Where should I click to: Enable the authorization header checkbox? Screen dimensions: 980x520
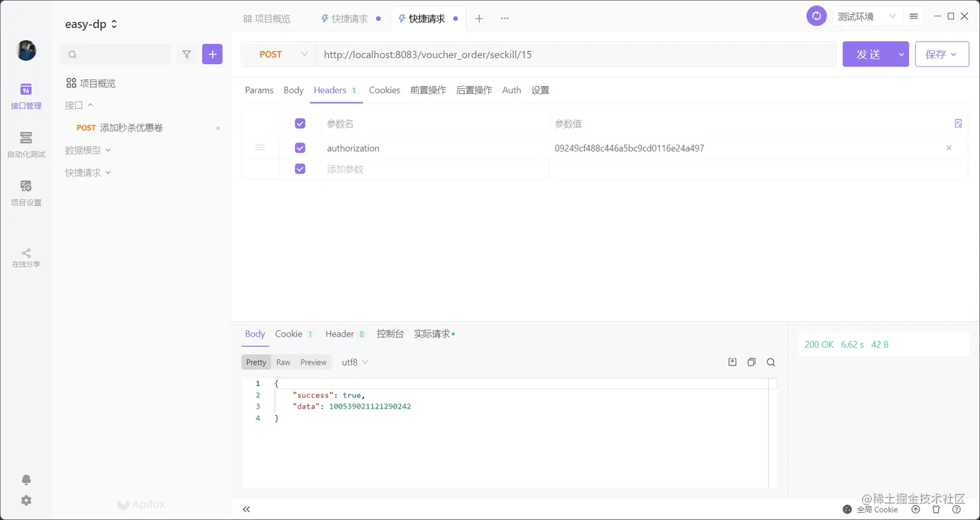tap(299, 148)
